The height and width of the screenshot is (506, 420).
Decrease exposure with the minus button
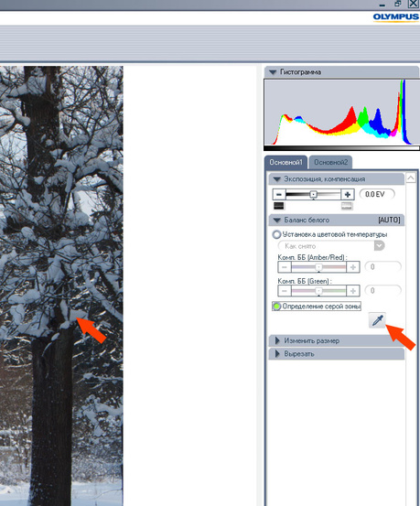tap(279, 194)
